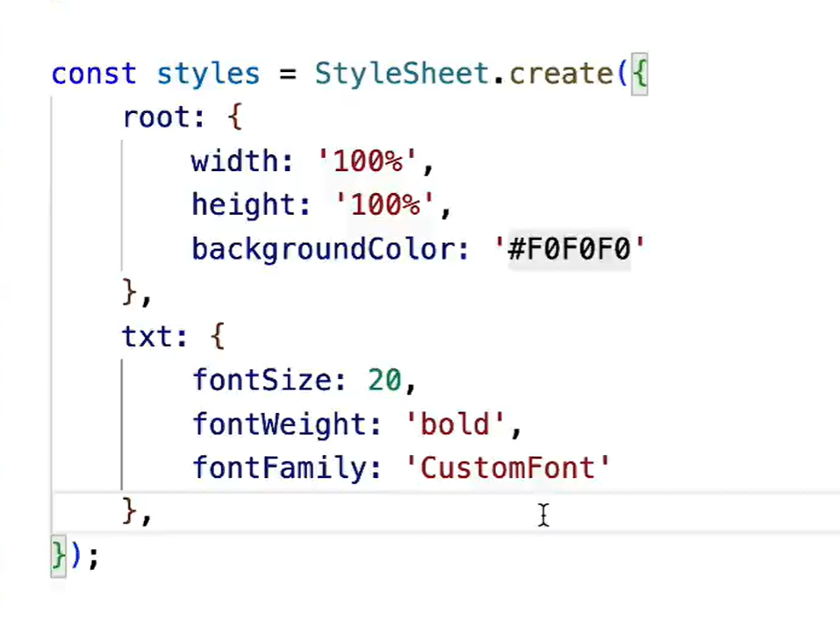
Task: Click the 'CustomFont' string value
Action: tap(507, 467)
